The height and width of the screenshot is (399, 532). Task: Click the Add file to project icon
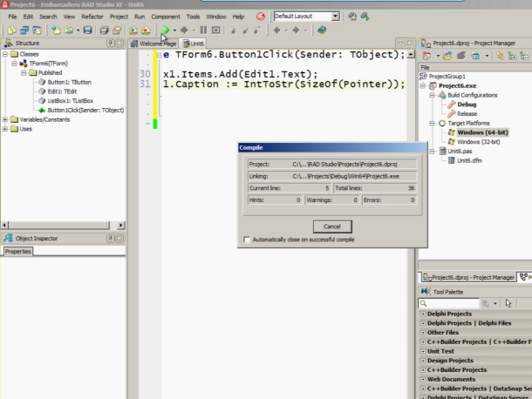click(x=133, y=30)
